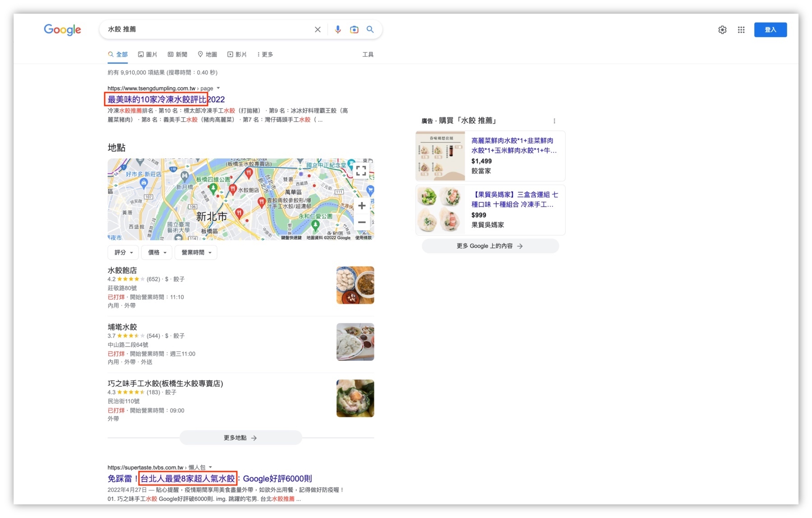
Task: Click the search magnifier icon
Action: (x=370, y=29)
